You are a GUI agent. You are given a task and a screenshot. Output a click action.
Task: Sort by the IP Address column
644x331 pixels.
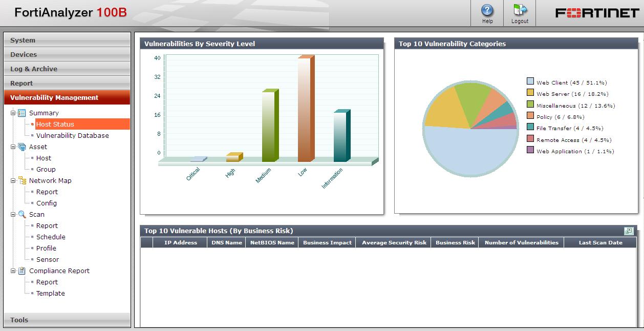(180, 242)
